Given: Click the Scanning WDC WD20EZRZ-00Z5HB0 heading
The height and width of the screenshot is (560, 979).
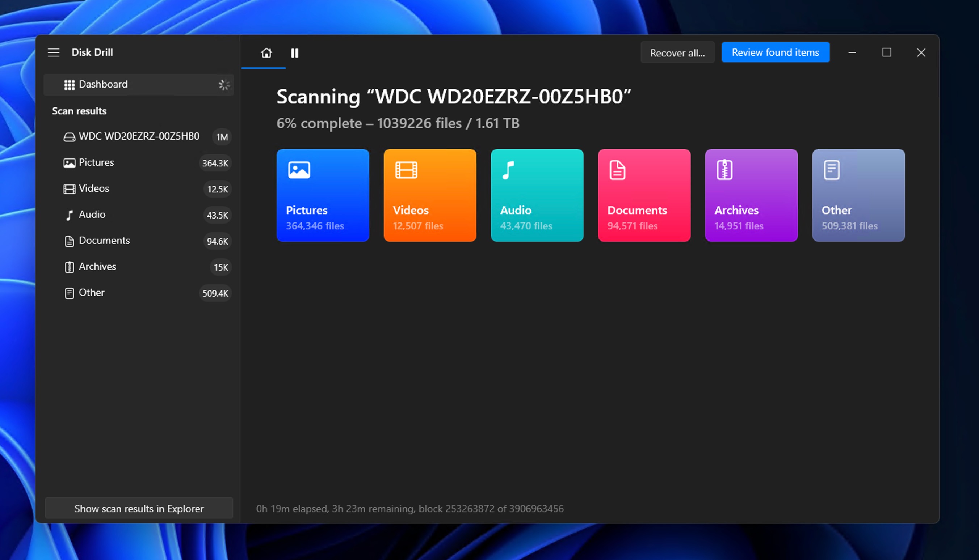Looking at the screenshot, I should point(454,96).
